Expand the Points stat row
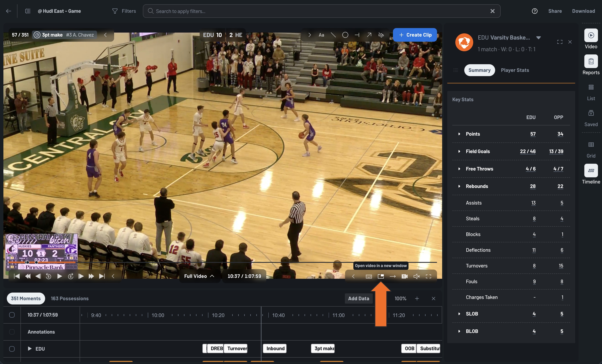Screen dimensions: 602x364 459,134
